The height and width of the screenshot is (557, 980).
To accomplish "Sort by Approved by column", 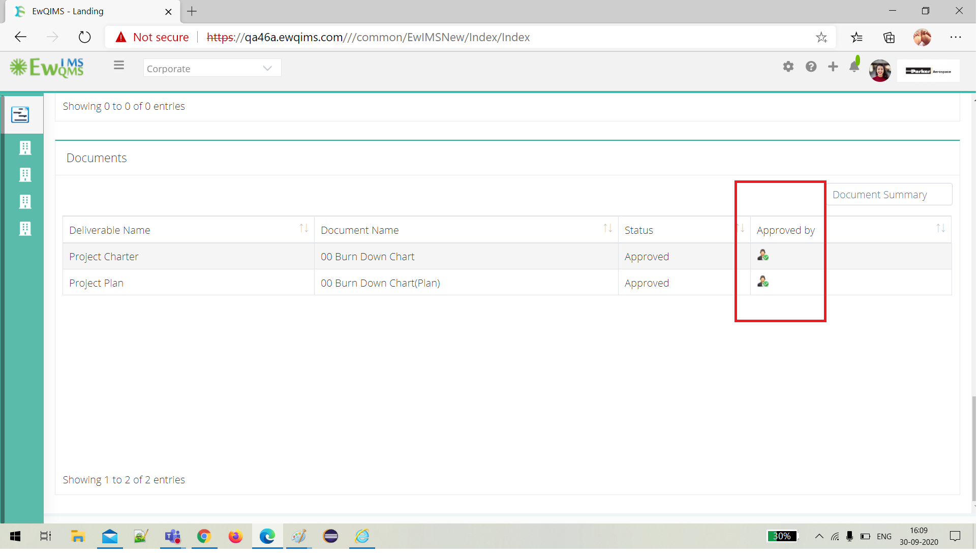I will pos(941,229).
